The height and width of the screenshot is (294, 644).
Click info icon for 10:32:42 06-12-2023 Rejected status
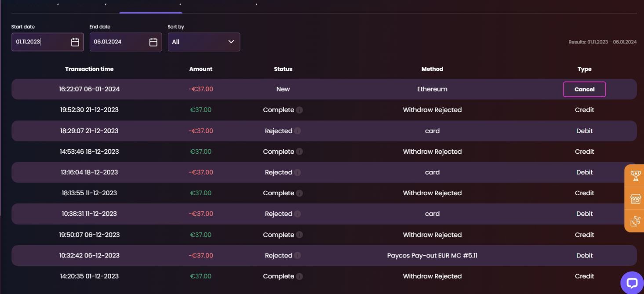(x=298, y=255)
